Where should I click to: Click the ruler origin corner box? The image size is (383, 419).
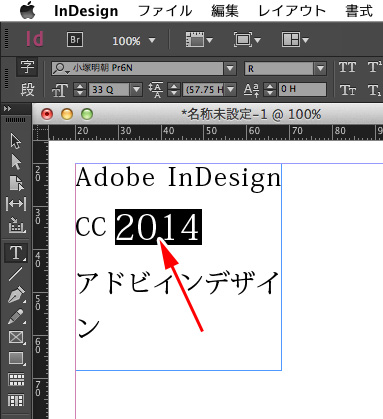coord(40,133)
